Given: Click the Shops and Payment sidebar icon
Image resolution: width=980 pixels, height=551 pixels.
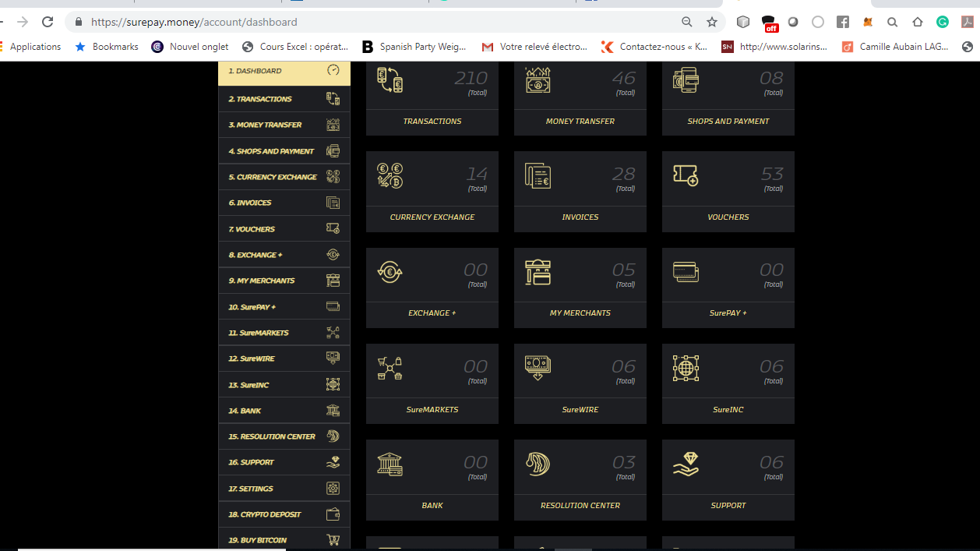Looking at the screenshot, I should 333,151.
